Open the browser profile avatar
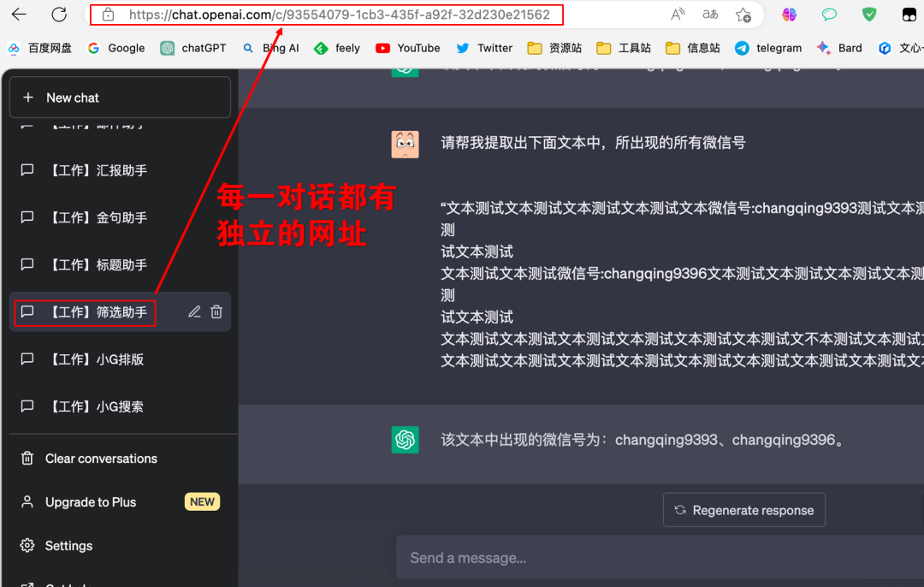 coord(909,14)
